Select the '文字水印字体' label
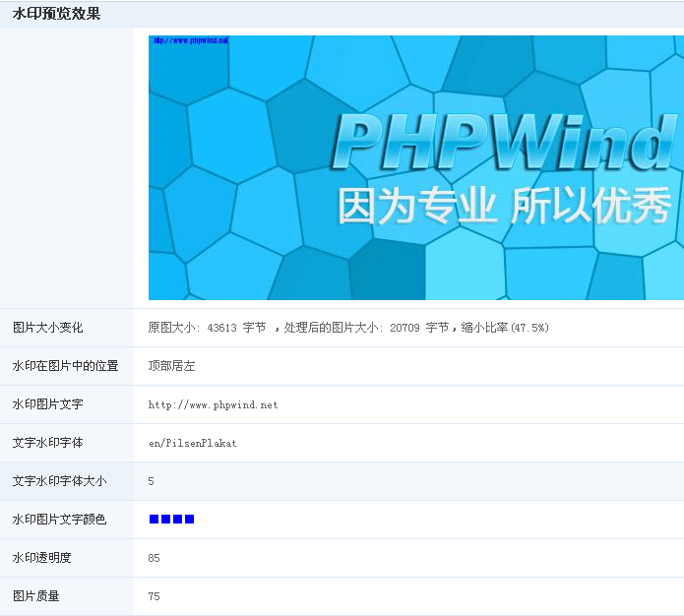Image resolution: width=684 pixels, height=616 pixels. pos(47,443)
